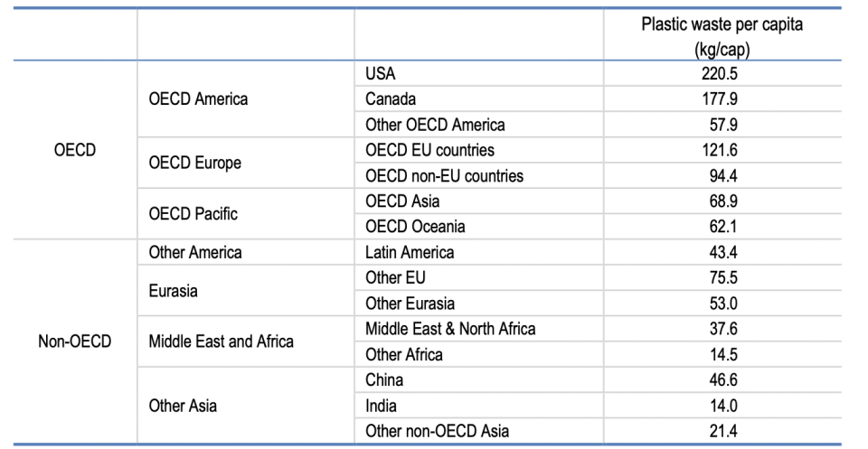The width and height of the screenshot is (868, 449).
Task: Click the 'OECD Pacific' group cell
Action: pyautogui.click(x=193, y=214)
